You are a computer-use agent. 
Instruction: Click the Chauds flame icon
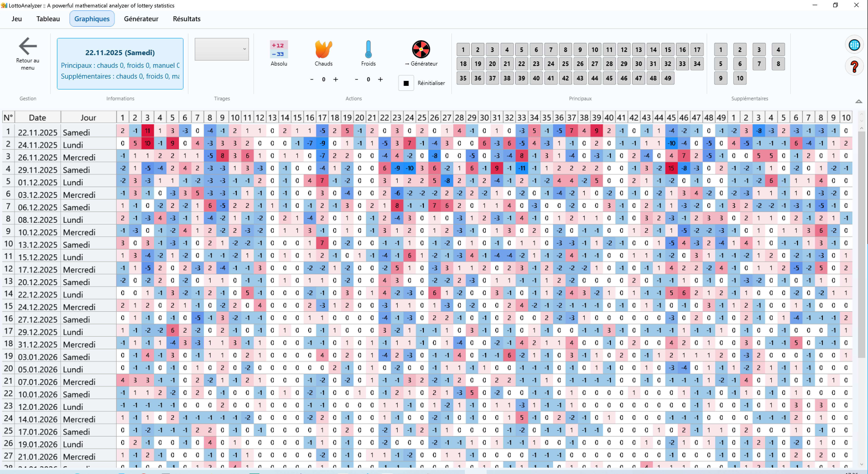coord(323,49)
